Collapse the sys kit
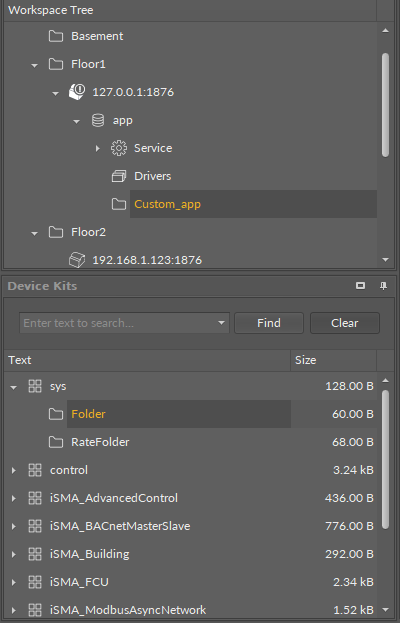This screenshot has height=623, width=400. point(14,387)
